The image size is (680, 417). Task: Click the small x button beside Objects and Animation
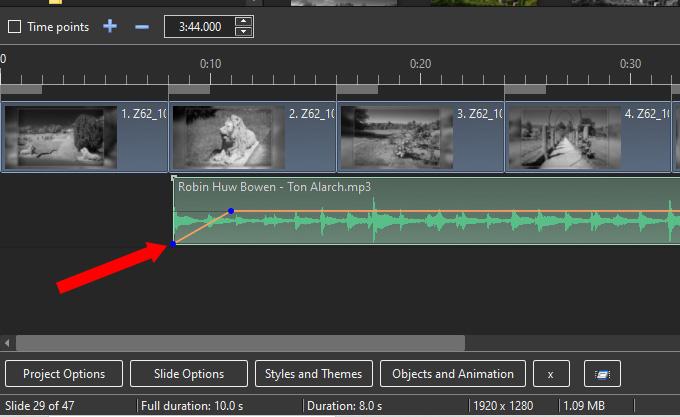pos(551,374)
